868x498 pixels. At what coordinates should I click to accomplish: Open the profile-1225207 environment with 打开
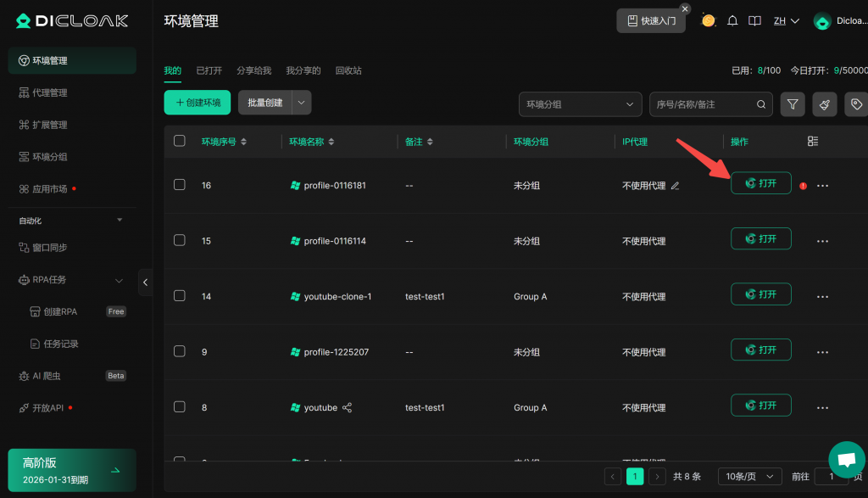[x=760, y=350]
